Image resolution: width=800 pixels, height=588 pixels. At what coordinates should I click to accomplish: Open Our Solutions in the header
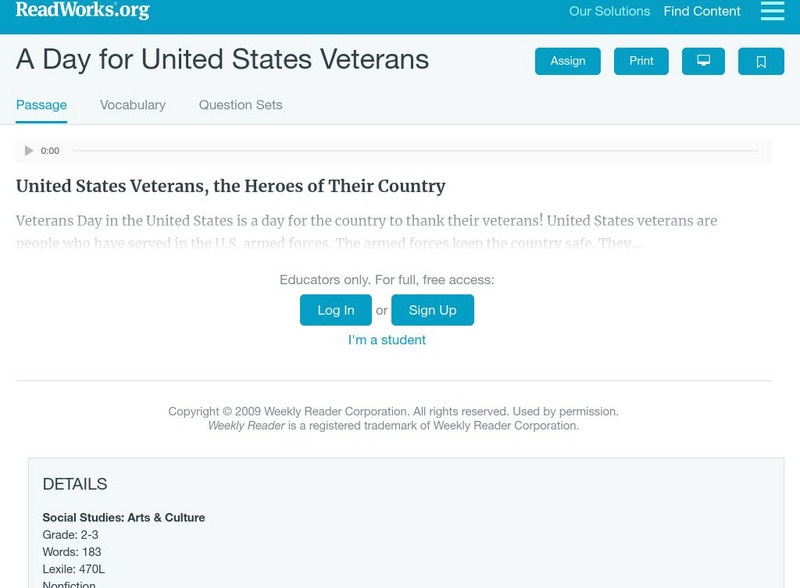pyautogui.click(x=609, y=12)
